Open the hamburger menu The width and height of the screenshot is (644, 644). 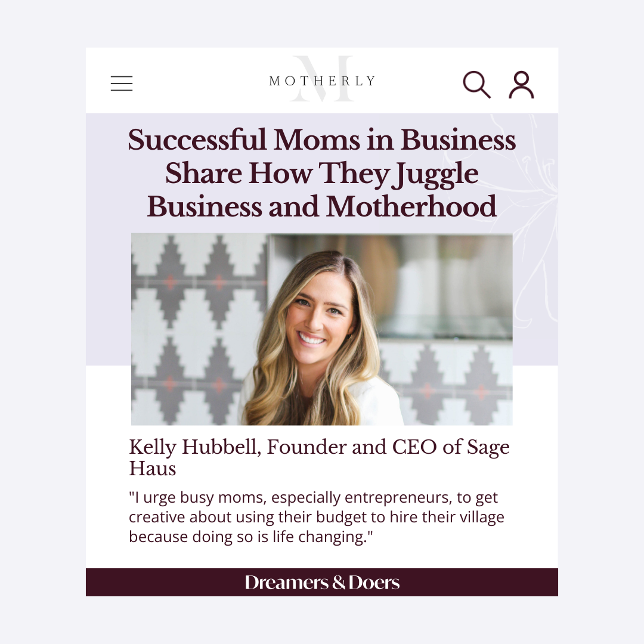122,83
